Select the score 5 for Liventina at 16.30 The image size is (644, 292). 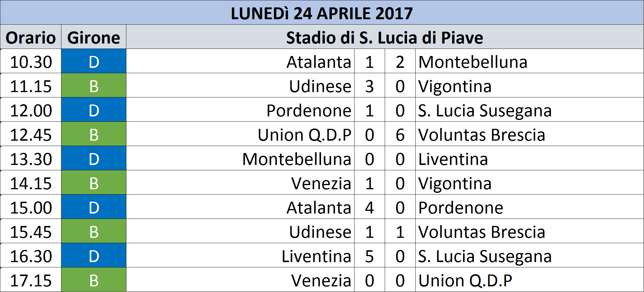coord(370,255)
